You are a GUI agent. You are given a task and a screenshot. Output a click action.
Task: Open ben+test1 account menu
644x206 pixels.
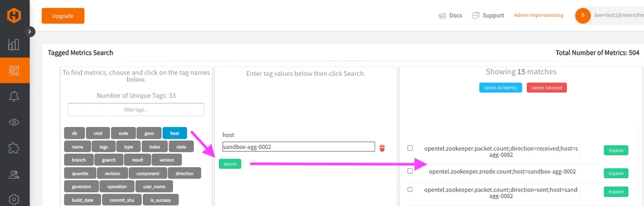(619, 16)
